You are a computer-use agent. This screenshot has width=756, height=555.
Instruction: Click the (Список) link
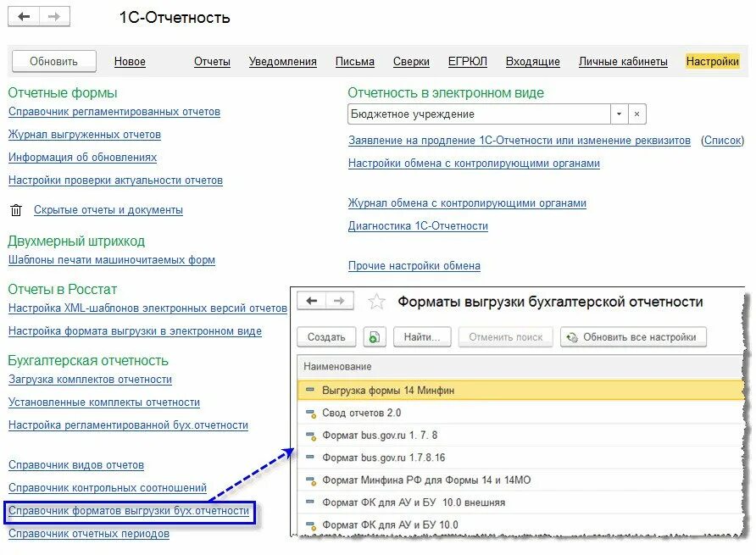[722, 141]
